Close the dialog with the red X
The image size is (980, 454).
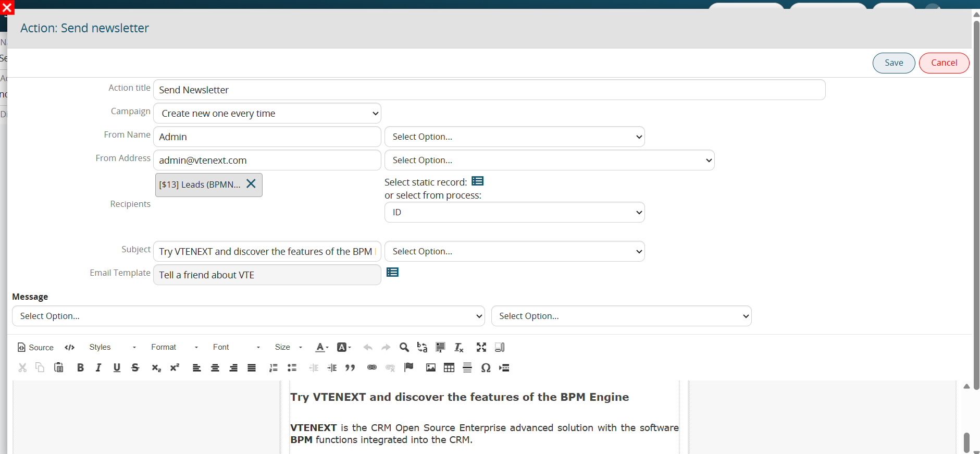click(x=7, y=7)
